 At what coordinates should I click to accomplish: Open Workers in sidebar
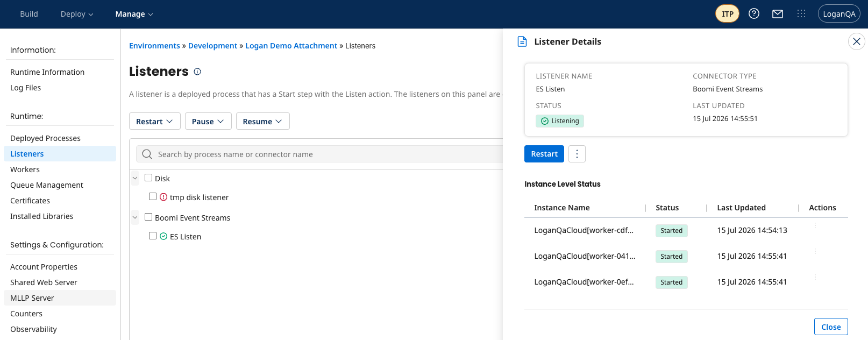click(x=25, y=169)
